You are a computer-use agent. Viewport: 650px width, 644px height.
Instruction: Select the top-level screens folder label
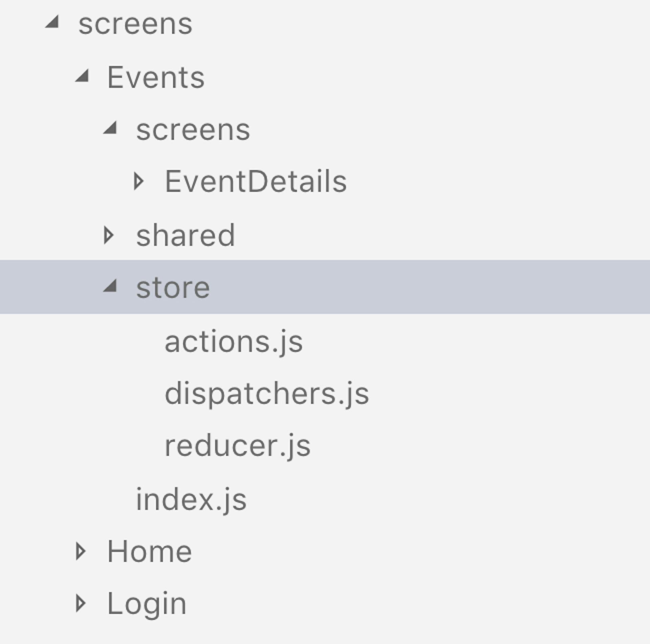(x=135, y=24)
